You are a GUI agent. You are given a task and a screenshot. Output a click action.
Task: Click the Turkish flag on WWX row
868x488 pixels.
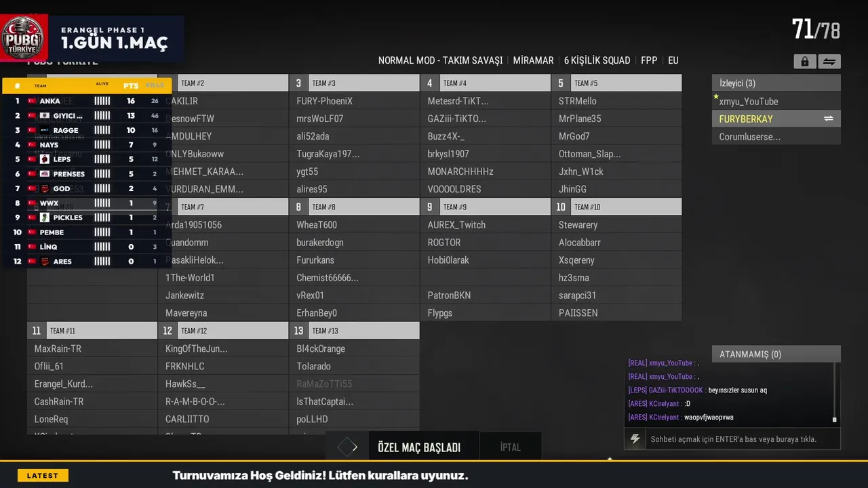(x=31, y=203)
